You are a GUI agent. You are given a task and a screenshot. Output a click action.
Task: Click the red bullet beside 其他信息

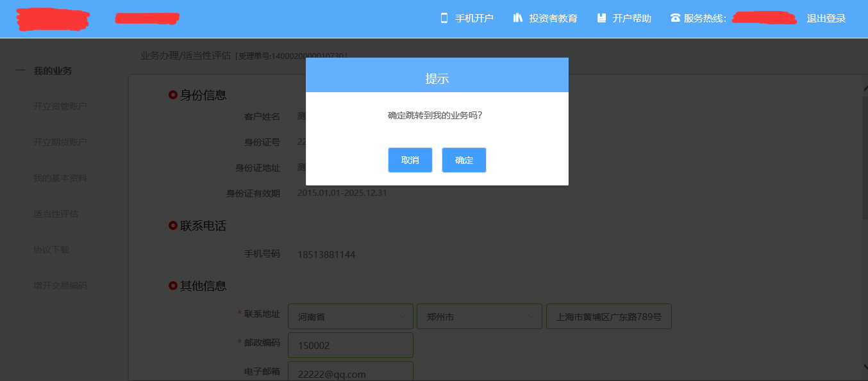coord(172,286)
